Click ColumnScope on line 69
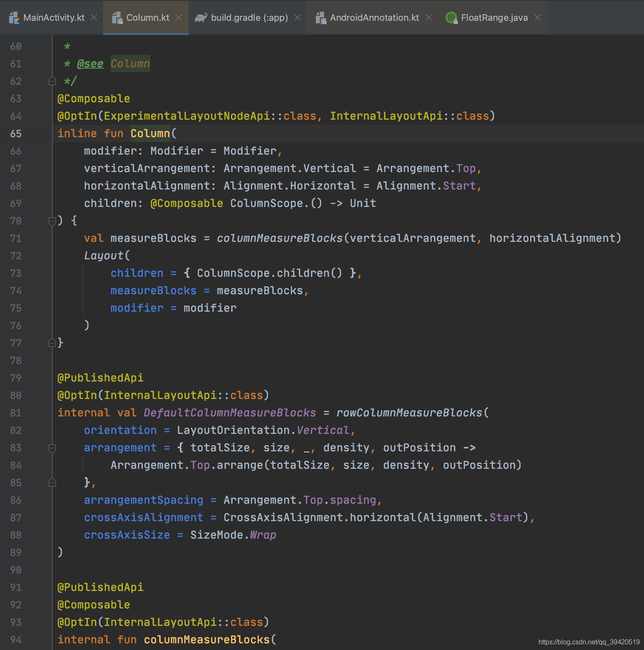This screenshot has width=644, height=650. click(x=266, y=203)
